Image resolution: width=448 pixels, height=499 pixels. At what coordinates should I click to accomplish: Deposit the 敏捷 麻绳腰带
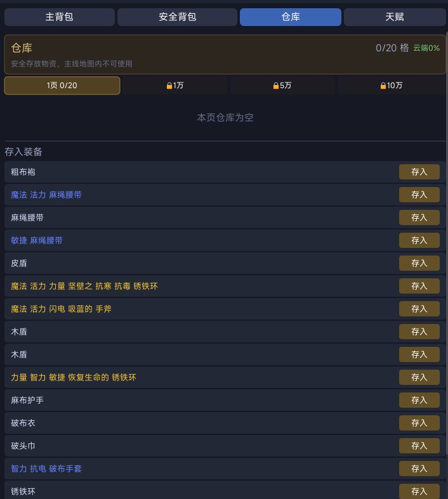tap(419, 240)
